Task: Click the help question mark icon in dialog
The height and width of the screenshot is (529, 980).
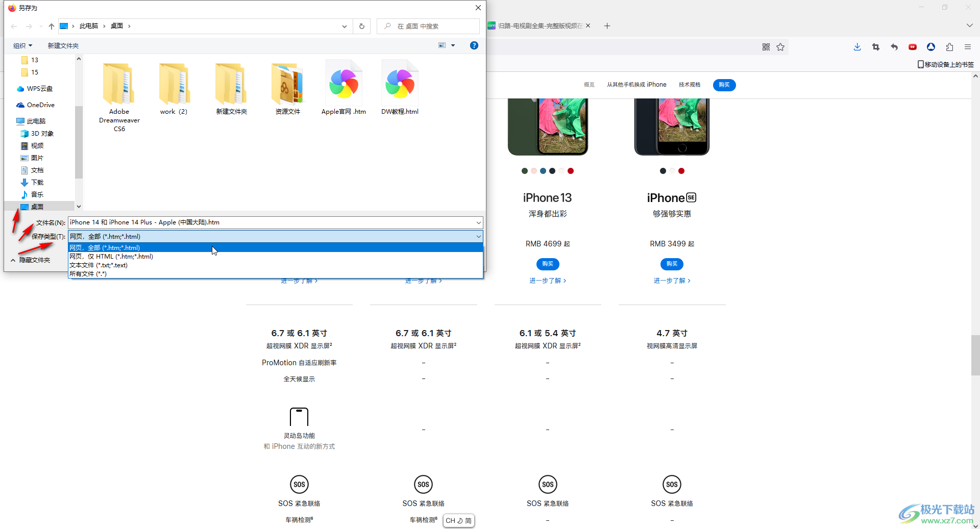Action: pyautogui.click(x=474, y=45)
